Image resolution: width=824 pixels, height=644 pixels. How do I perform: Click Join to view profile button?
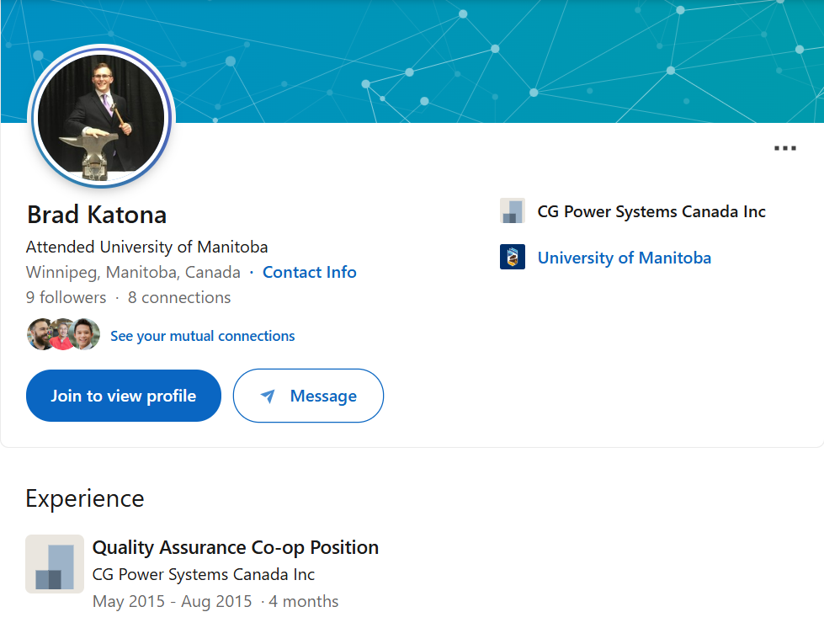click(x=124, y=396)
